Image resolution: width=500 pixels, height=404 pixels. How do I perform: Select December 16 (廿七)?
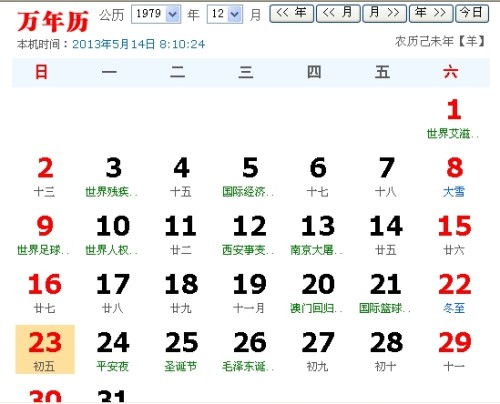45,294
